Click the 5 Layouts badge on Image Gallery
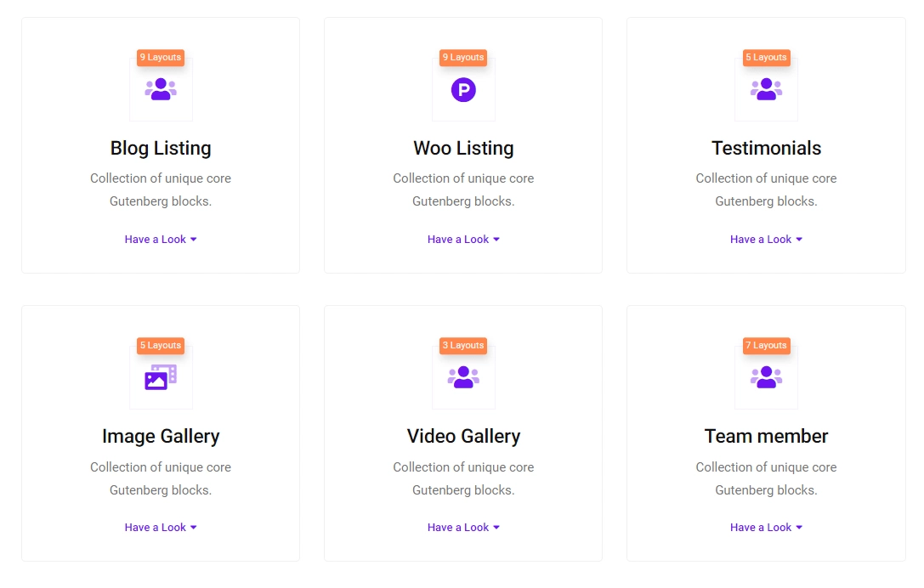924x588 pixels. (x=161, y=345)
